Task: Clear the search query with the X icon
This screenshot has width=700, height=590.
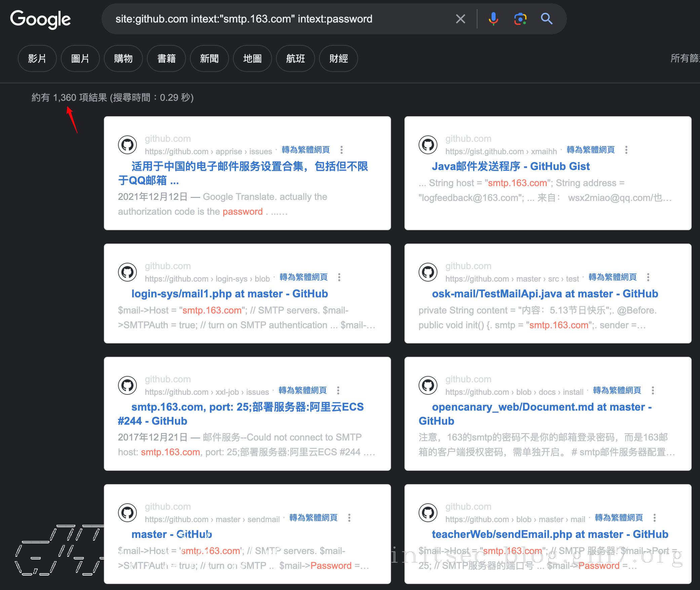Action: (460, 19)
